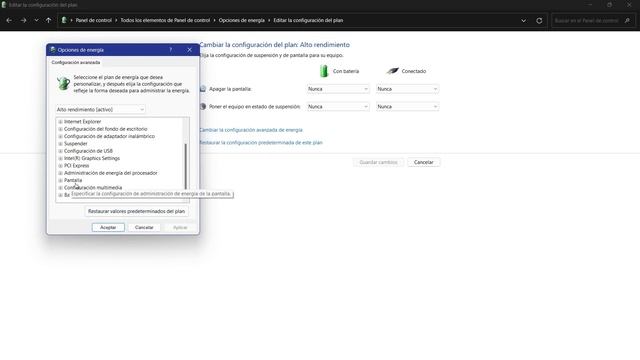Click the search magnifier icon
640x360 pixels.
click(627, 20)
